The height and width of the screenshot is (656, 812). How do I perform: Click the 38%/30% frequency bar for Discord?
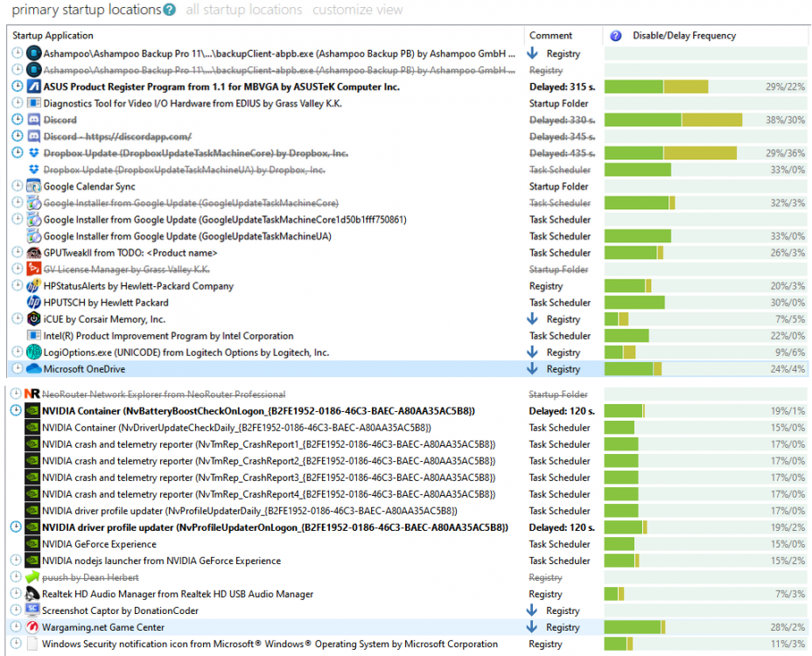click(673, 120)
